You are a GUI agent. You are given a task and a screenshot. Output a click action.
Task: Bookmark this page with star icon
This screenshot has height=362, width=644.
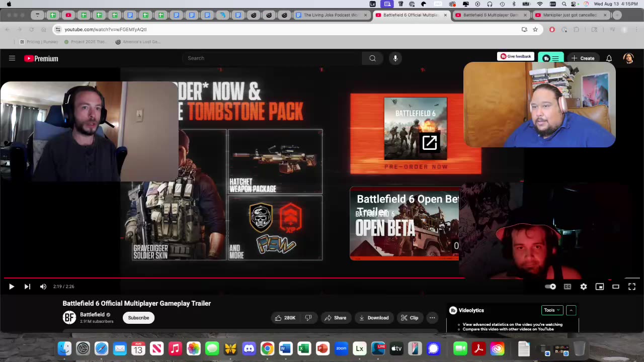(535, 30)
